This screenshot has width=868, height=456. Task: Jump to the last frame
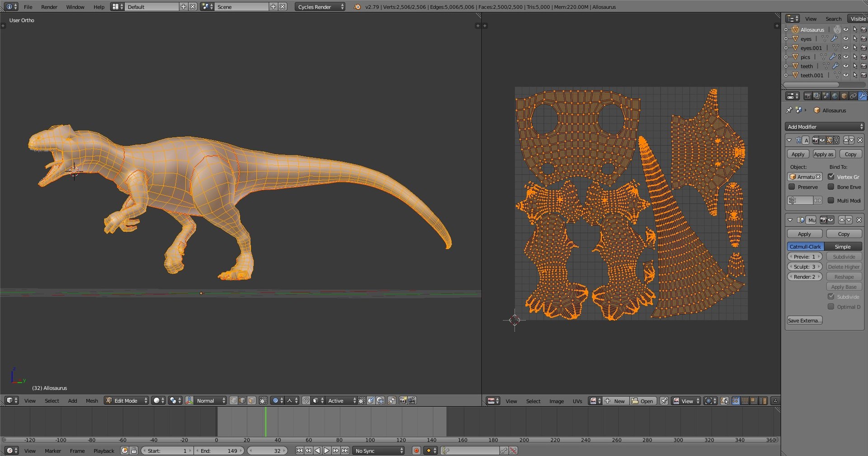click(345, 451)
